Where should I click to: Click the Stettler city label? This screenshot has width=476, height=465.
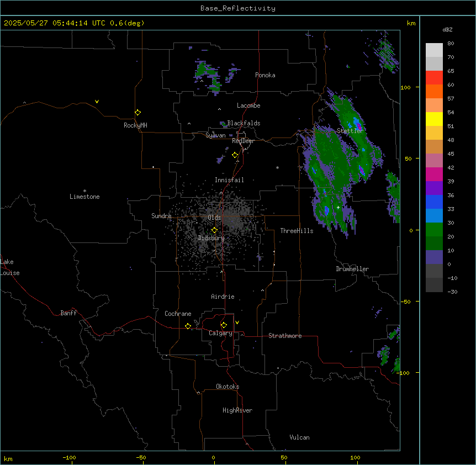(350, 131)
